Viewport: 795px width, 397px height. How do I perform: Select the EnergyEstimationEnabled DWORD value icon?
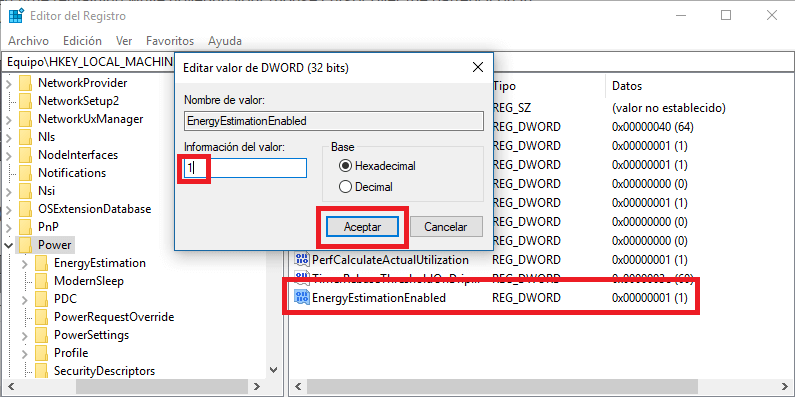coord(302,298)
